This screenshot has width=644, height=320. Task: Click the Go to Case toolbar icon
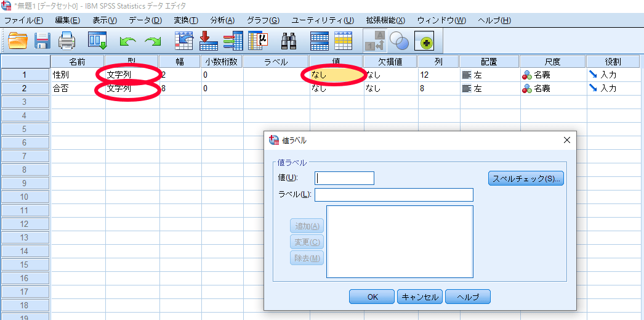183,41
